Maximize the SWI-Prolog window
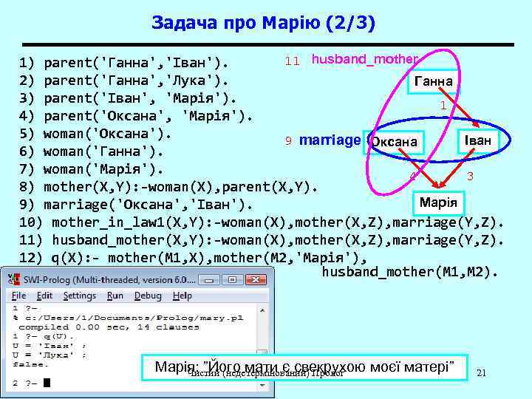The width and height of the screenshot is (532, 399). 233,279
